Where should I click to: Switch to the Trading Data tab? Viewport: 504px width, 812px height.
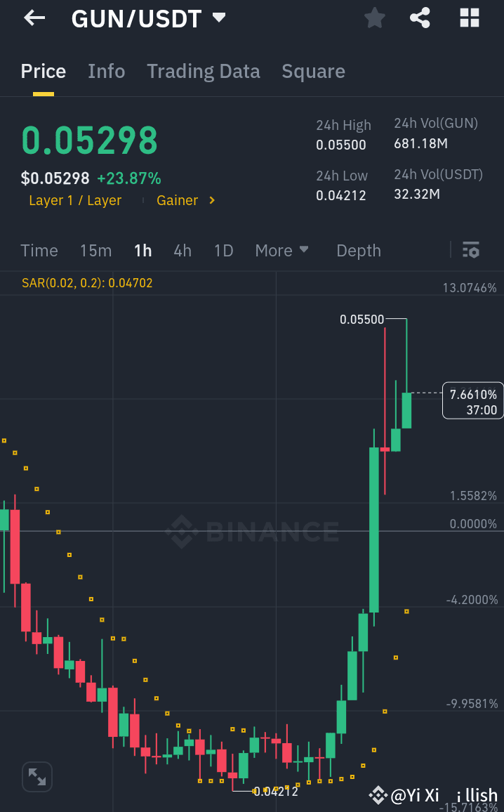click(x=204, y=71)
